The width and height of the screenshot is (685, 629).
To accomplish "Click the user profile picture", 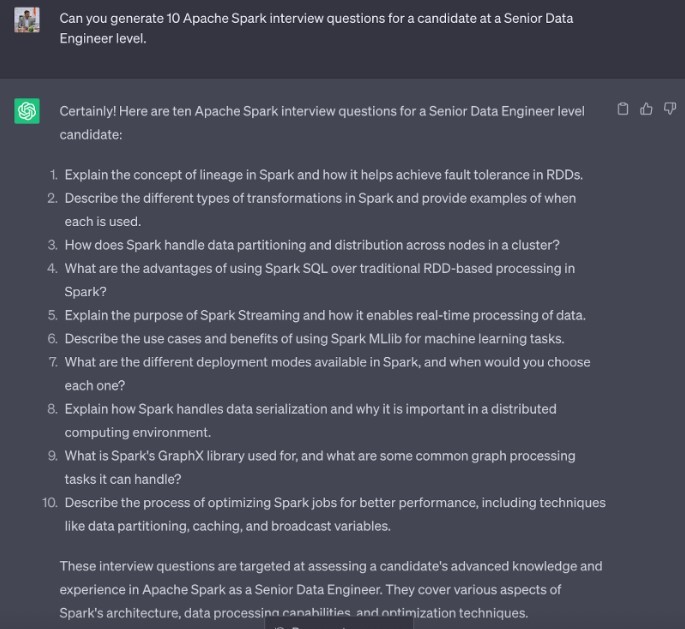I will pos(27,19).
